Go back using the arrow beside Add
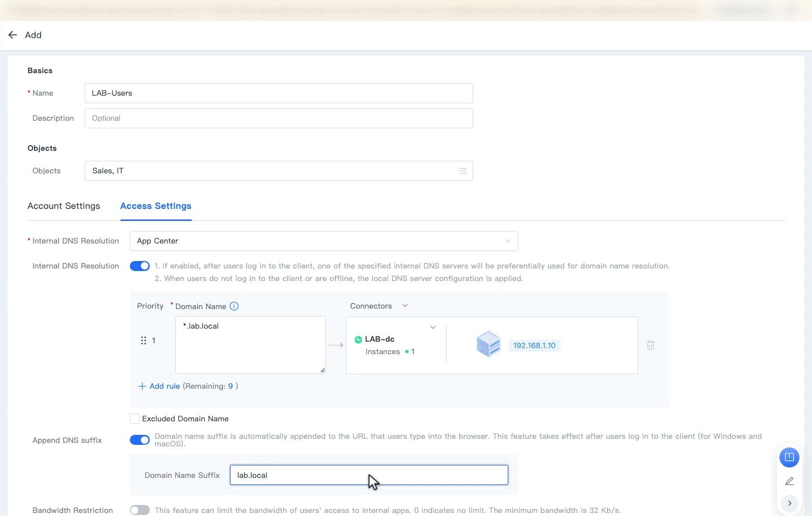812x516 pixels. click(x=13, y=35)
